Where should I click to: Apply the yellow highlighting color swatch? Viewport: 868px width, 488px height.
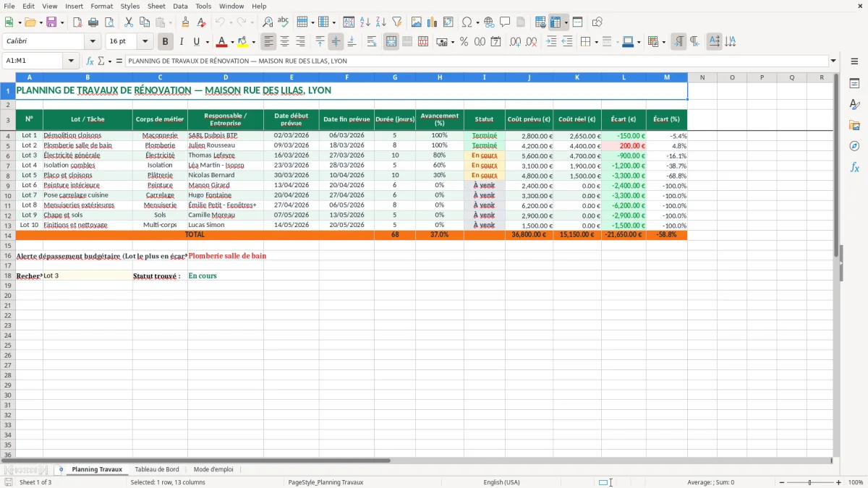(244, 42)
